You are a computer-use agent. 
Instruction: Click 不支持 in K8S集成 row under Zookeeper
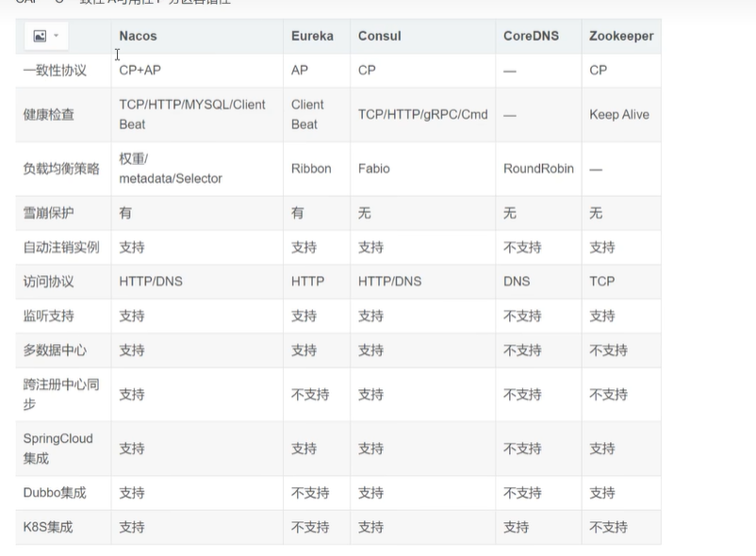(x=608, y=527)
